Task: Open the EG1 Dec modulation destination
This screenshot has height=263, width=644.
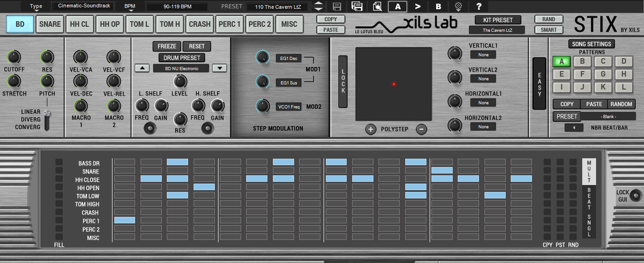Action: click(289, 58)
